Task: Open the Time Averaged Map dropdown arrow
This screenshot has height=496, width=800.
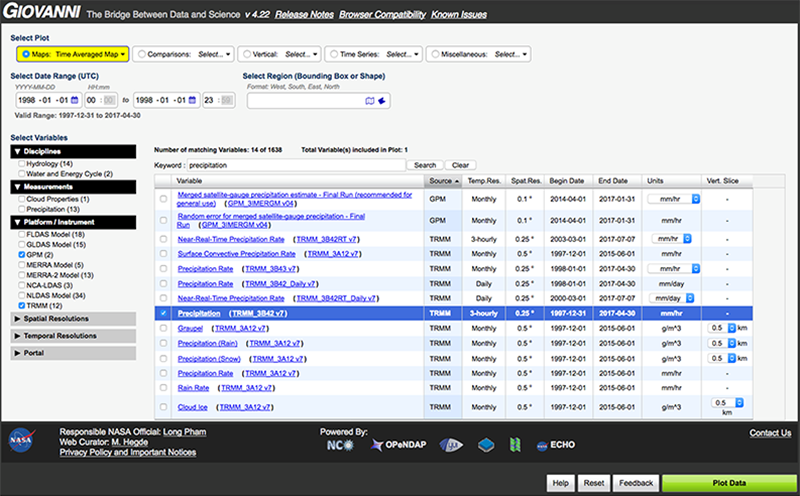Action: tap(123, 54)
